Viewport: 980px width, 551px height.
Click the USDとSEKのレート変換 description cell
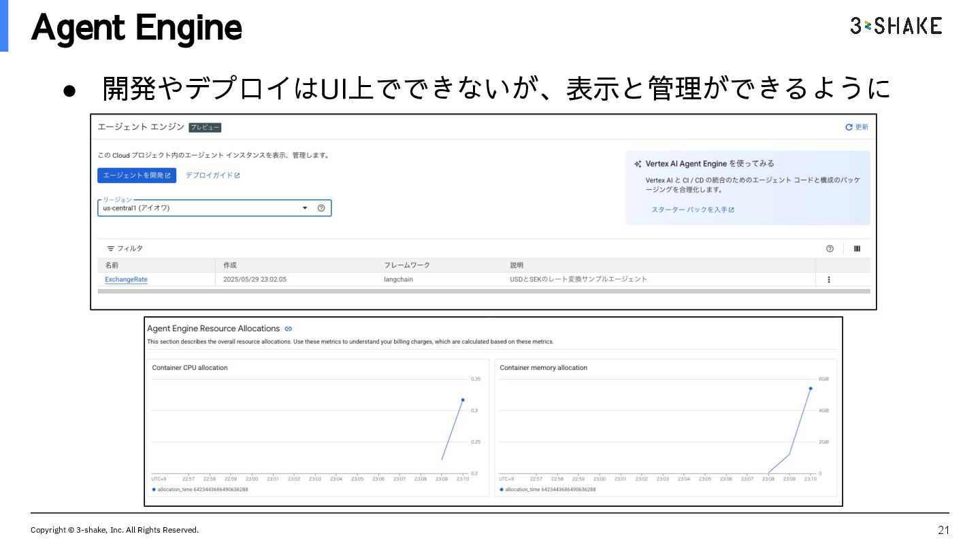pos(578,280)
